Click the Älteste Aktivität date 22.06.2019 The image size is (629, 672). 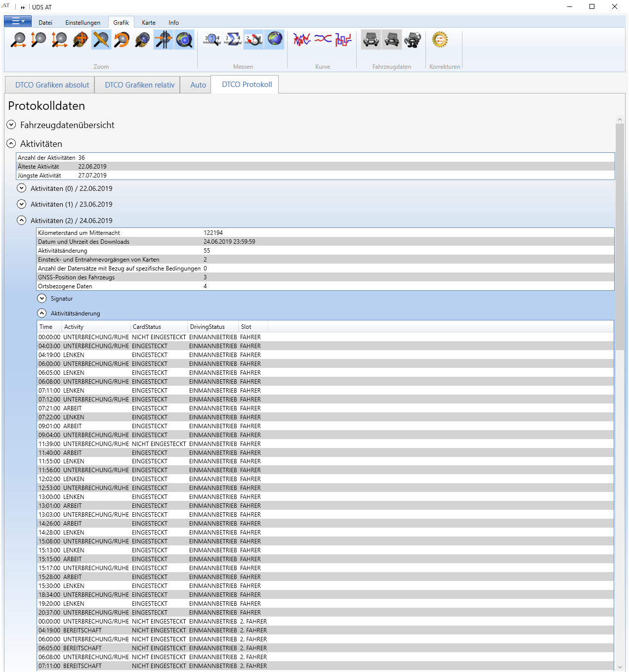(92, 167)
